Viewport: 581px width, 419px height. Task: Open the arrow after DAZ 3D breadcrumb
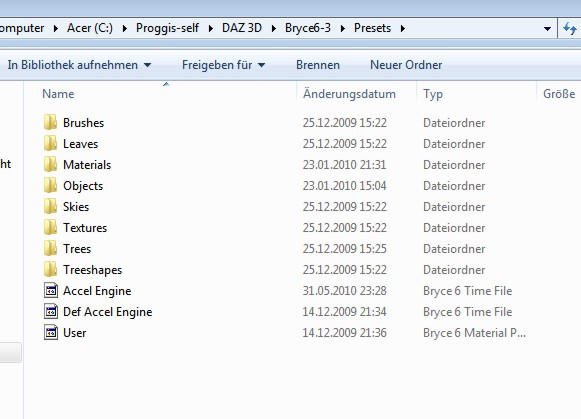click(x=273, y=28)
